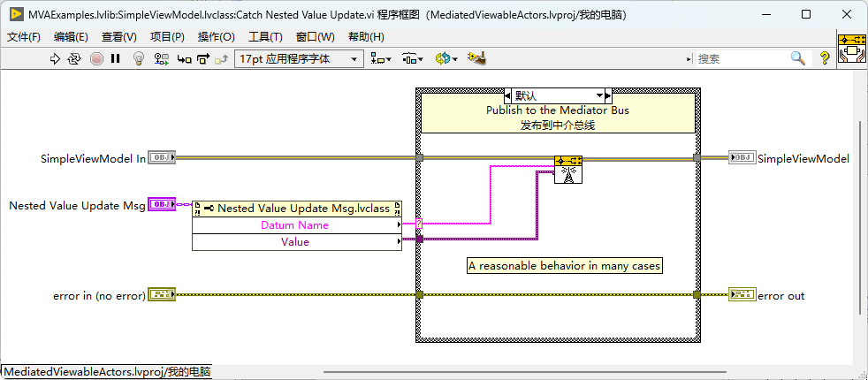Click the purple Value tunnel on case border
Viewport: 868px width, 380px height.
coord(419,239)
